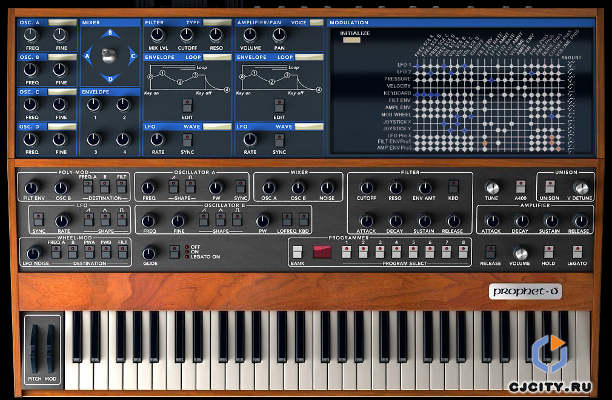The image size is (612, 400).
Task: Click the Envelope mixer knob 1
Action: click(x=94, y=105)
